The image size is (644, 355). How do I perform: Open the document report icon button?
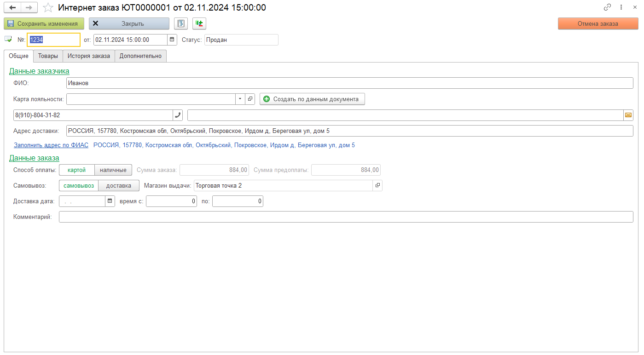tap(181, 23)
